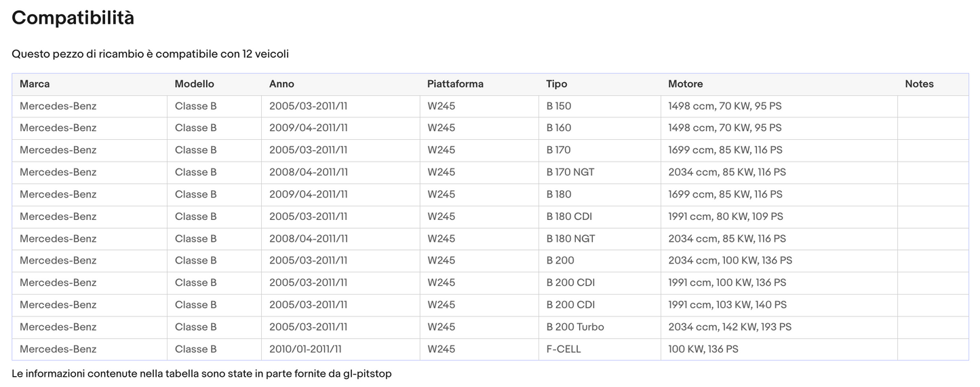
Task: Click the Marca column header
Action: pyautogui.click(x=35, y=84)
